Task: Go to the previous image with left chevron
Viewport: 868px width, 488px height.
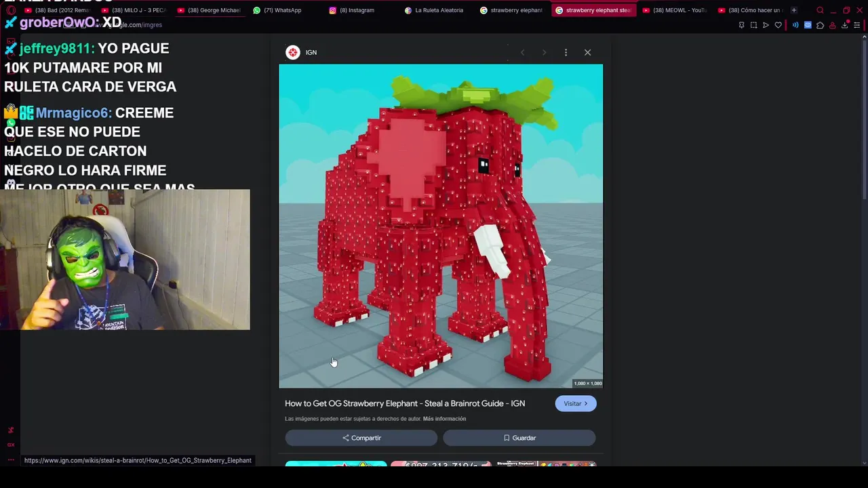Action: [x=522, y=52]
